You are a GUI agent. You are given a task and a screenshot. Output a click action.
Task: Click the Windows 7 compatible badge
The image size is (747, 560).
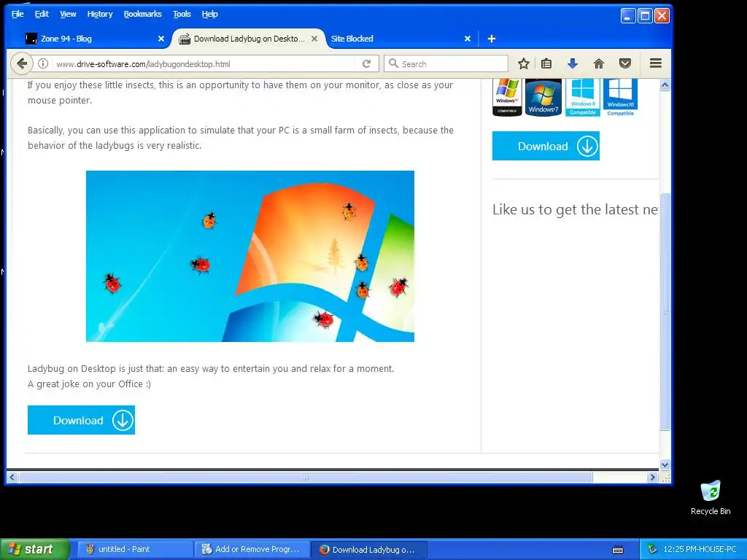543,97
